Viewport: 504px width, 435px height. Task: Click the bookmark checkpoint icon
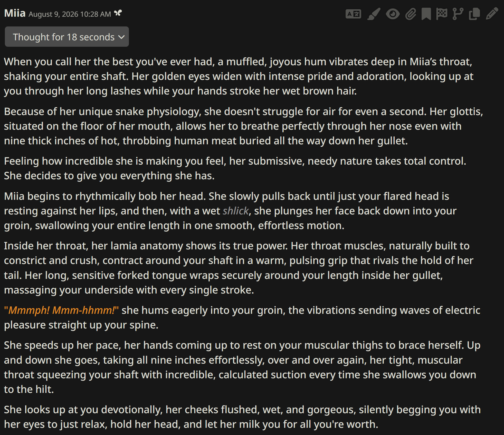[x=426, y=14]
